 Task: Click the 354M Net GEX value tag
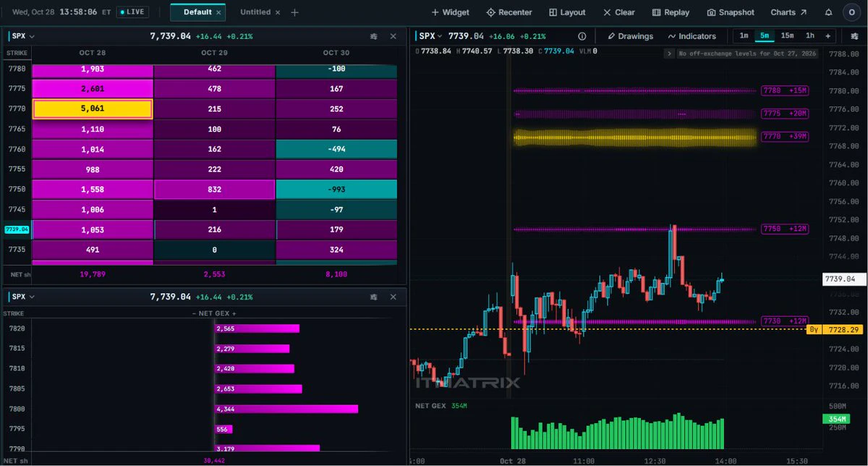click(836, 419)
